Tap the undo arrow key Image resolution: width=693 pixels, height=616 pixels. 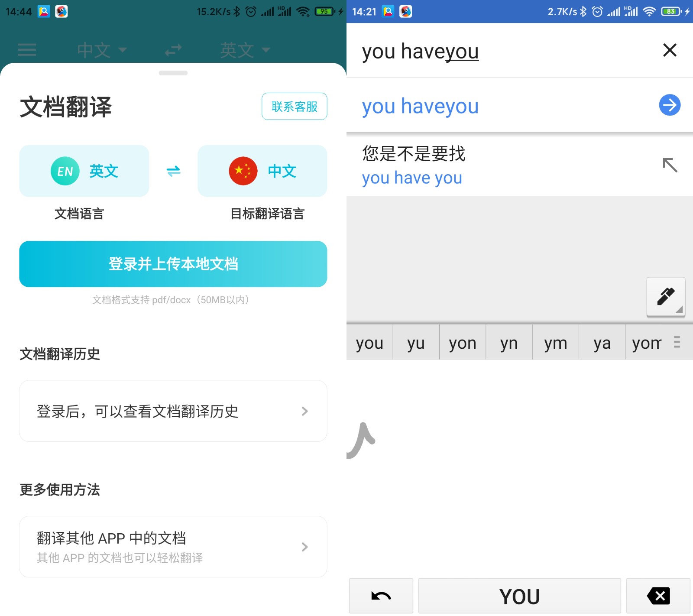(381, 595)
